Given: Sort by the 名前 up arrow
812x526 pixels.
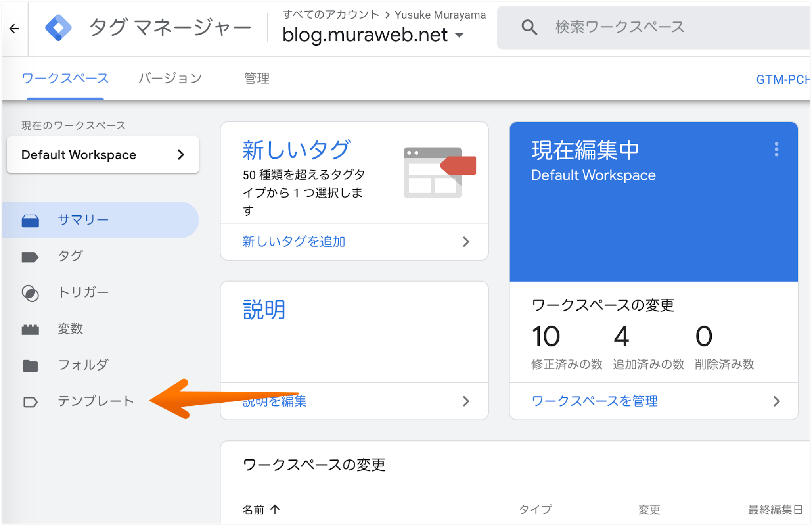Looking at the screenshot, I should point(275,509).
